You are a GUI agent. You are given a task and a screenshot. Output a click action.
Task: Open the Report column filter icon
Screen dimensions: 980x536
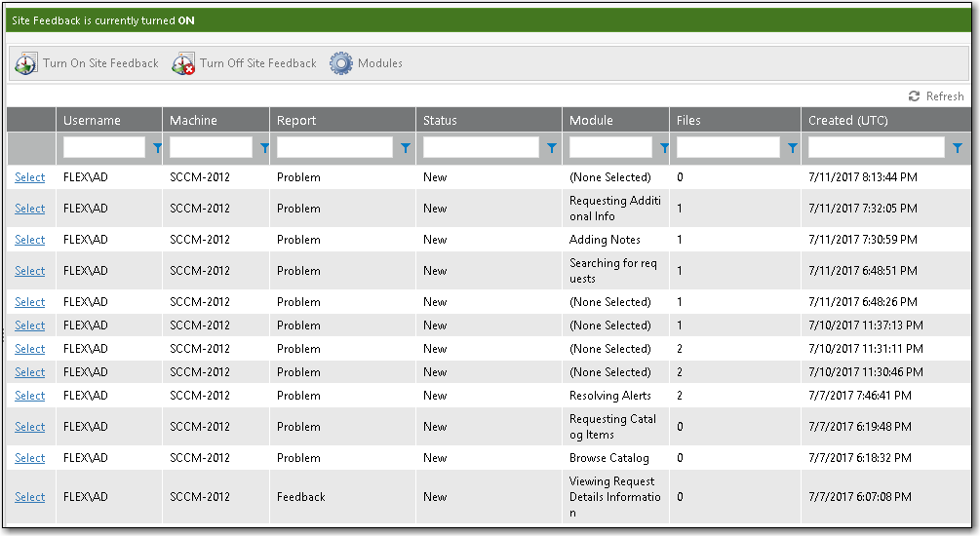tap(406, 148)
